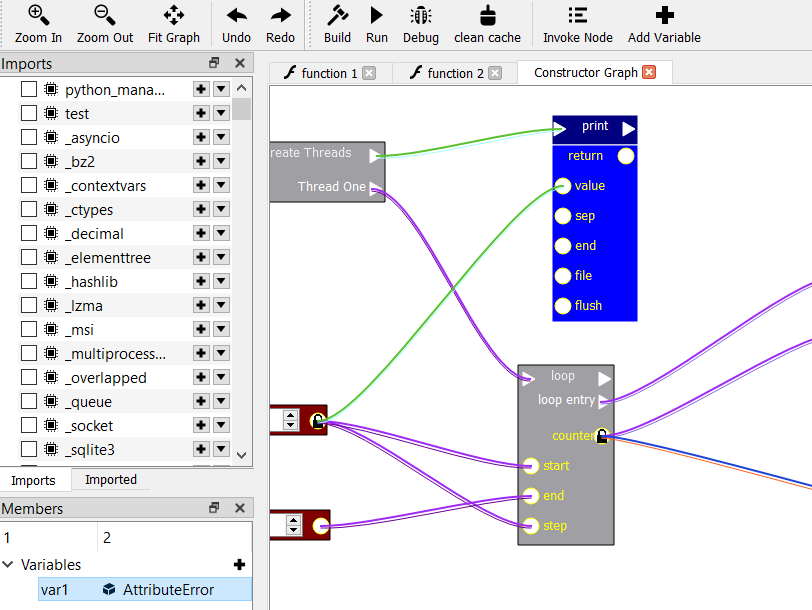
Task: Add a new variable with the Members plus button
Action: coord(238,564)
